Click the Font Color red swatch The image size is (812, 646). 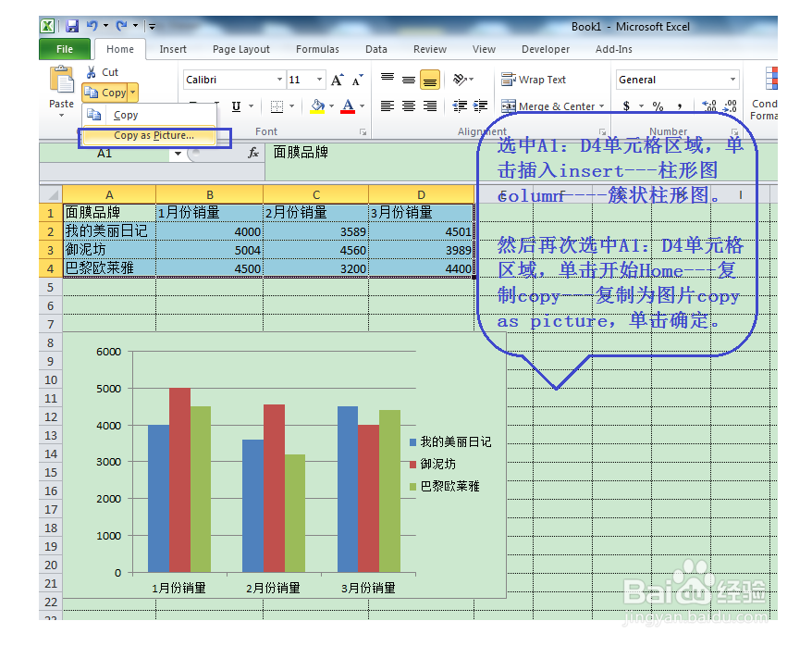tap(348, 106)
